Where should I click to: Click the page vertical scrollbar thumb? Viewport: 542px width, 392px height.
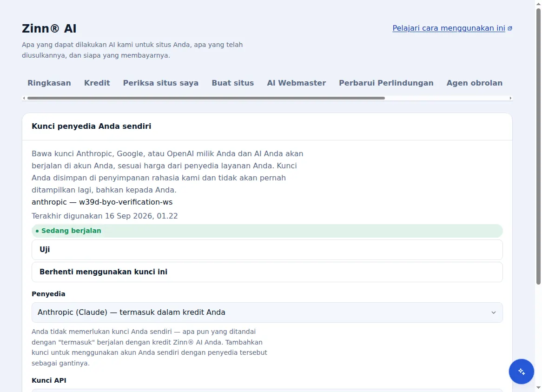pos(538,146)
